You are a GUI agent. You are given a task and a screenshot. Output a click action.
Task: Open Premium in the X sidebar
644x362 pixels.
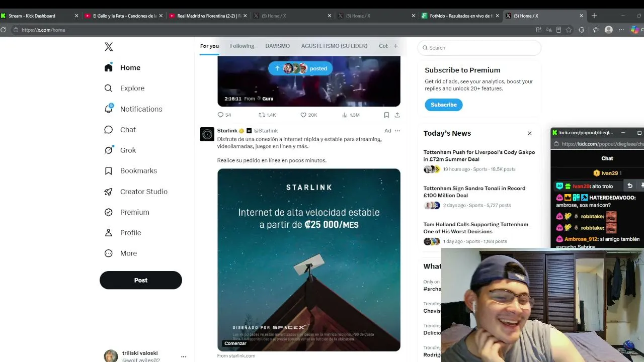[x=127, y=212]
